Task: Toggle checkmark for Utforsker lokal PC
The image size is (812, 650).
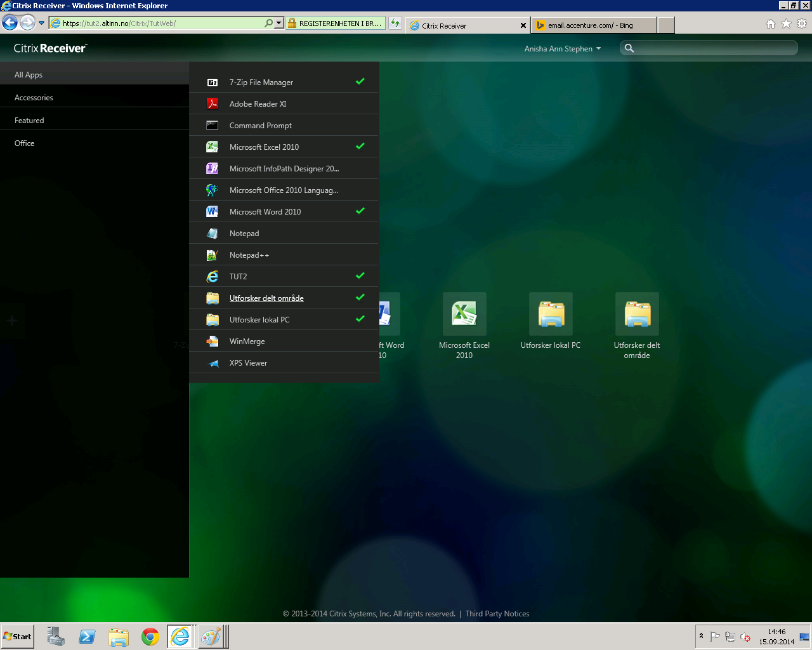Action: tap(360, 319)
